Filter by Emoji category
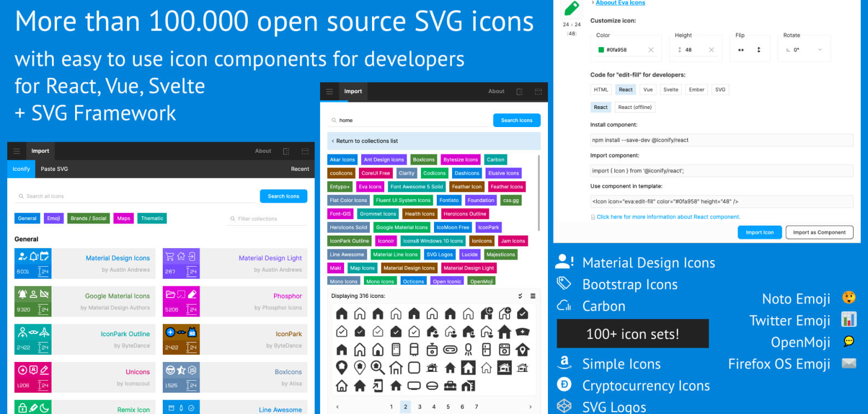868x414 pixels. pos(54,219)
